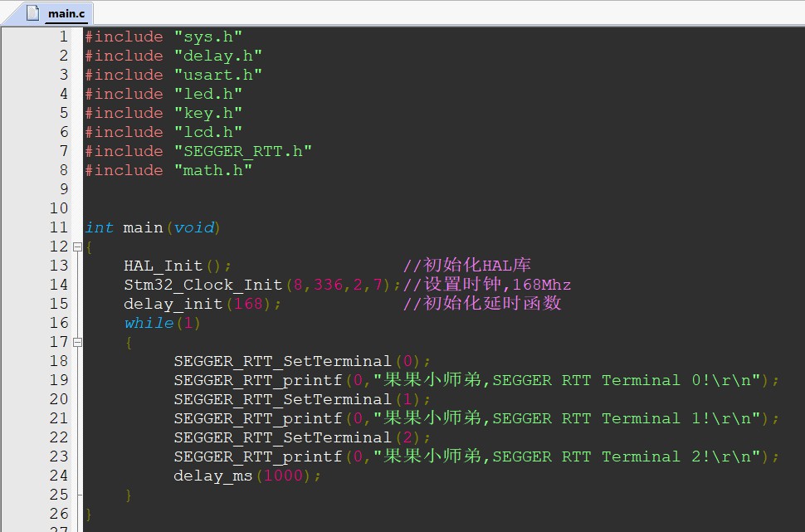Place cursor on #include "usart.h" line
Viewport: 805px width, 532px height.
click(173, 75)
